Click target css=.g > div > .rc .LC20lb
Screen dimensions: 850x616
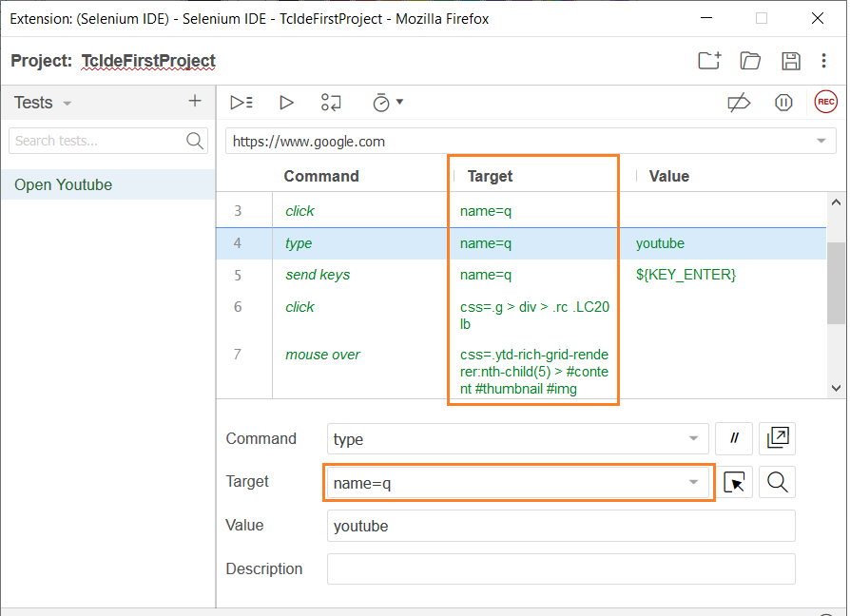(534, 316)
